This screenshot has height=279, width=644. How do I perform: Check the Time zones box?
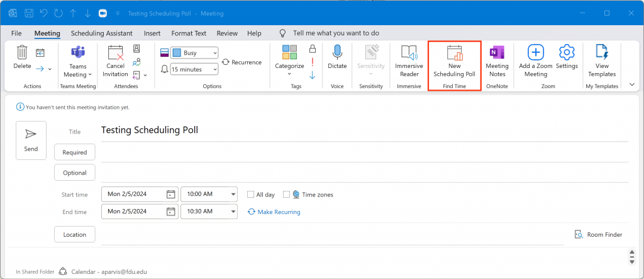287,195
